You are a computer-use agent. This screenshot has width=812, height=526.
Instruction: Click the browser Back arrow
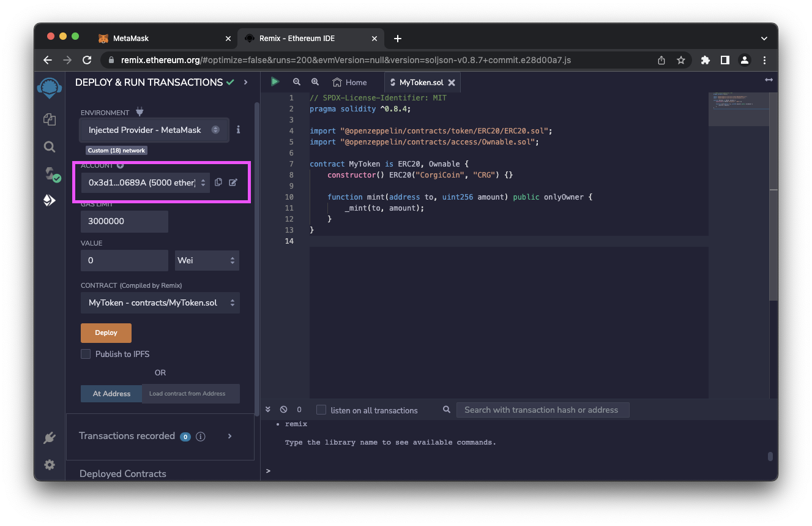[48, 60]
